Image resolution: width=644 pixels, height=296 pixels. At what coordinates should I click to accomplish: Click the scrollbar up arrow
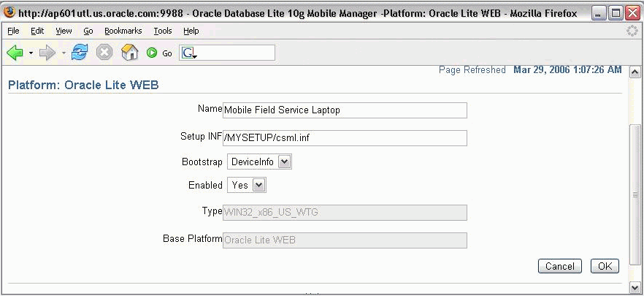[x=635, y=72]
